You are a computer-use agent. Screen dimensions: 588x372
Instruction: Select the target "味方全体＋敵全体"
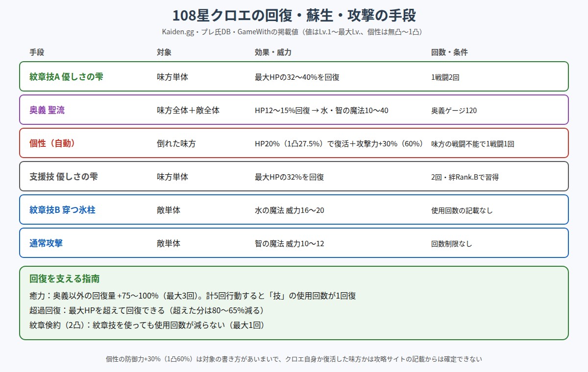[188, 110]
